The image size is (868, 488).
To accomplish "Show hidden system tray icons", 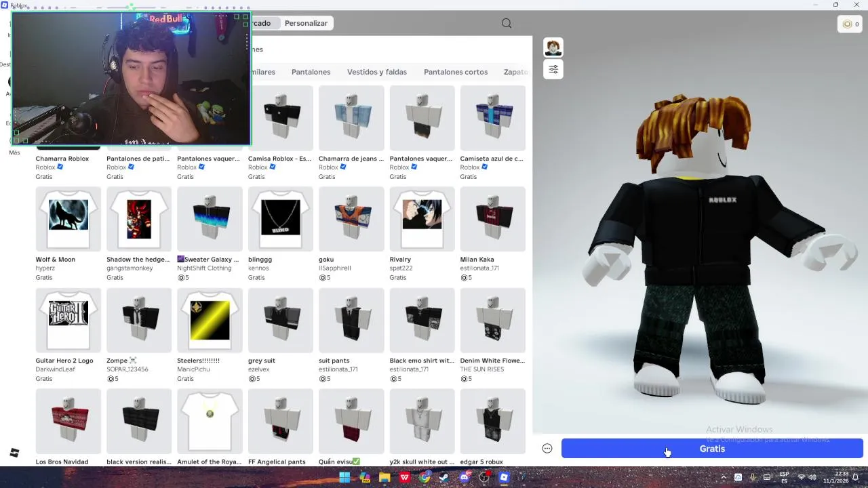I will [x=724, y=477].
